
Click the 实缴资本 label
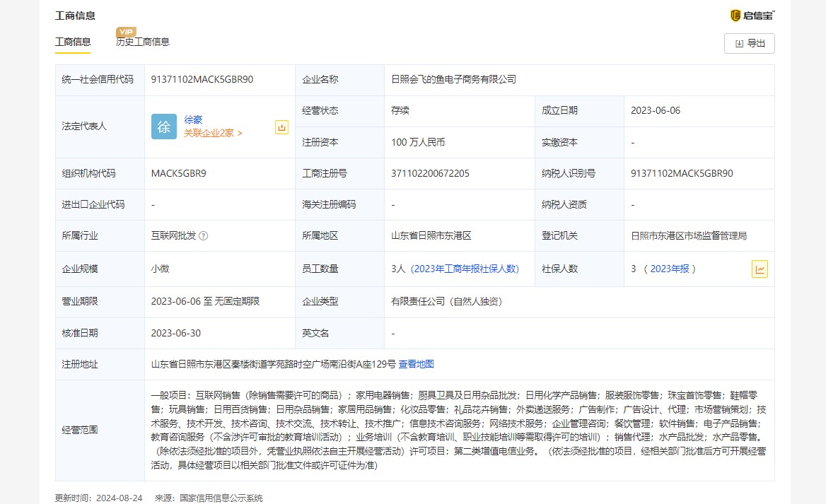559,142
